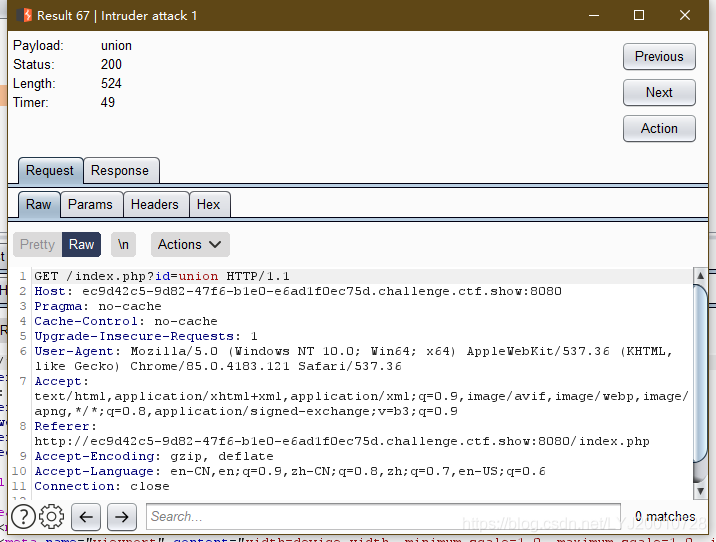The image size is (716, 542).
Task: Click the Accept-Language header line
Action: [x=290, y=471]
